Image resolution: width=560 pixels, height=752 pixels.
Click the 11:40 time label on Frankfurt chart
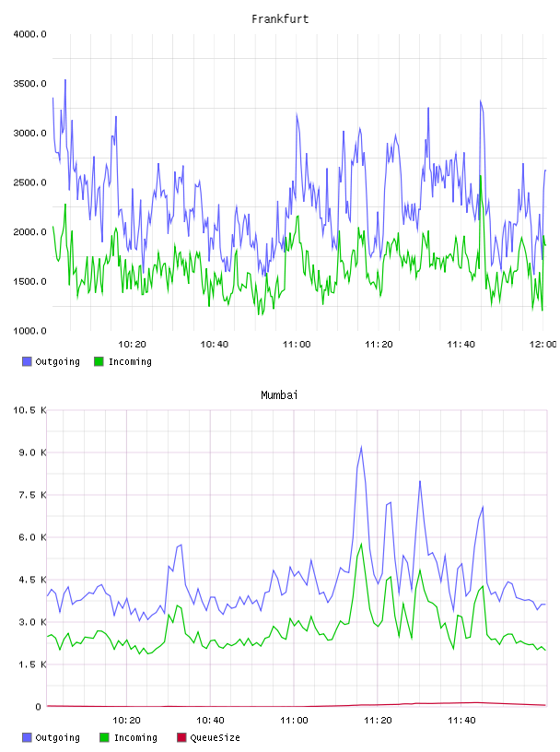461,344
